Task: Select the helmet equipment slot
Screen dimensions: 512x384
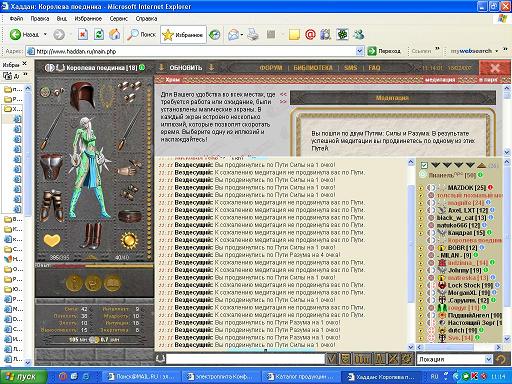Action: point(82,96)
